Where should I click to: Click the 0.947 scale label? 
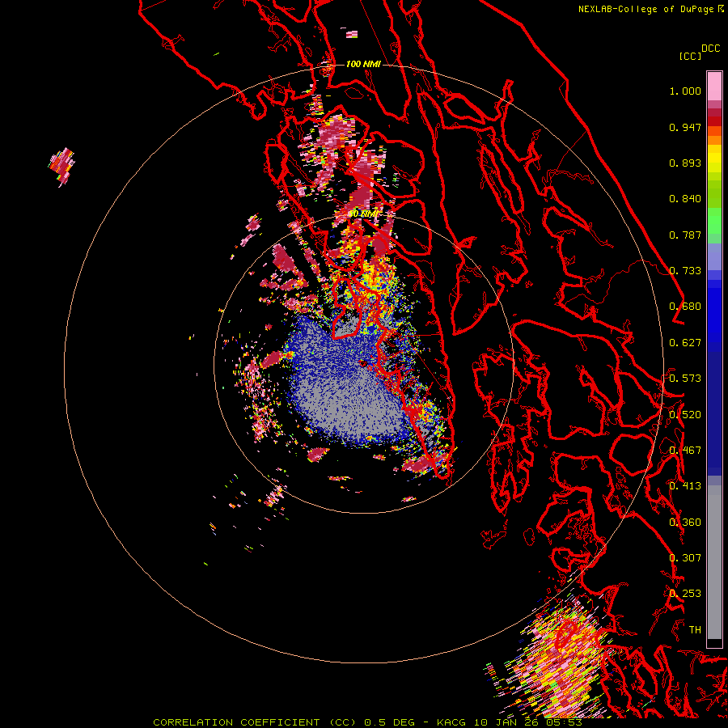click(685, 127)
